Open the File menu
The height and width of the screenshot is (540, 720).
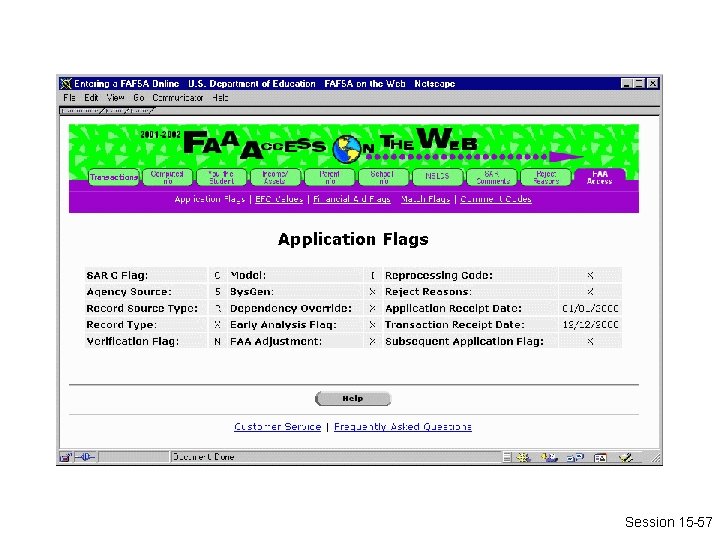(x=69, y=98)
